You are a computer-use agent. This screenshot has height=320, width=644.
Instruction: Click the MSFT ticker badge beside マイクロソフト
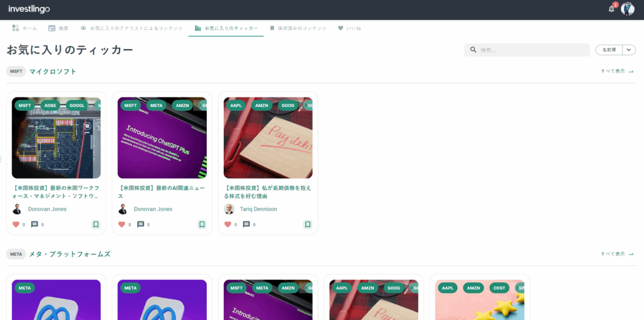pyautogui.click(x=16, y=72)
